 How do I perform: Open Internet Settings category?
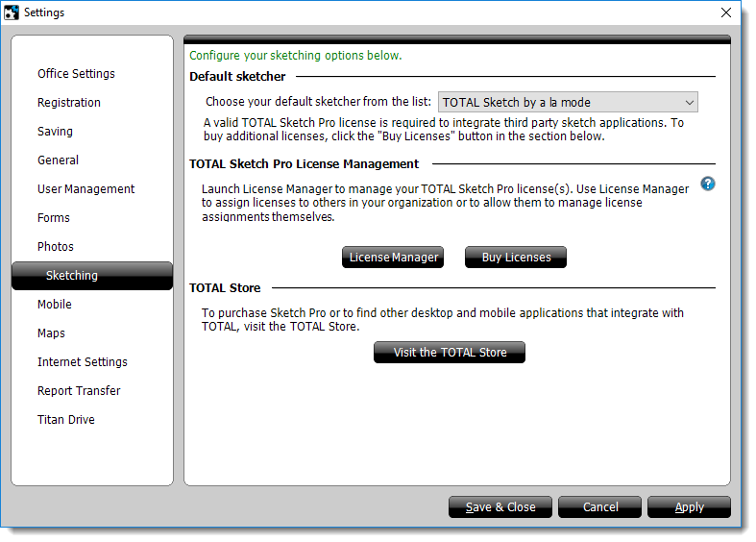tap(82, 362)
